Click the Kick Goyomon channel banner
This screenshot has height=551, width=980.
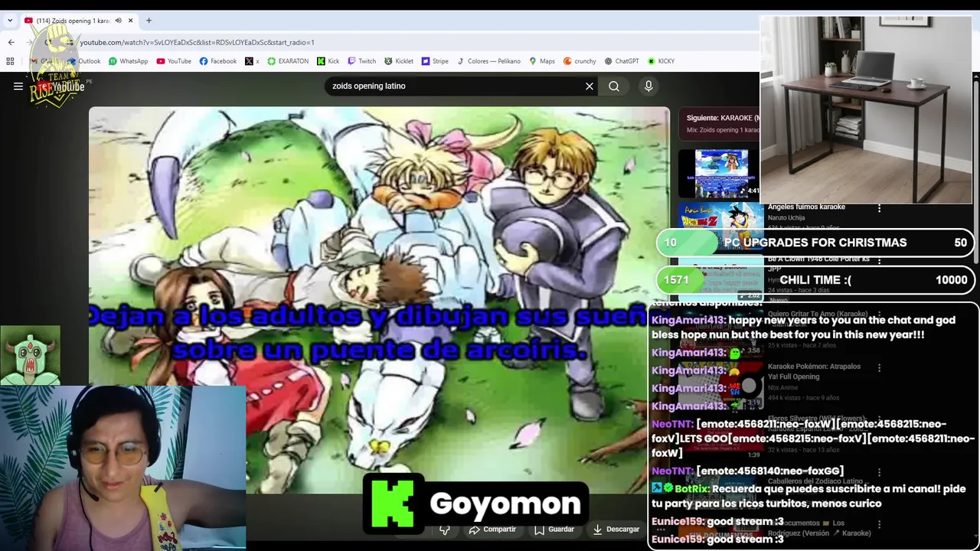pyautogui.click(x=475, y=503)
